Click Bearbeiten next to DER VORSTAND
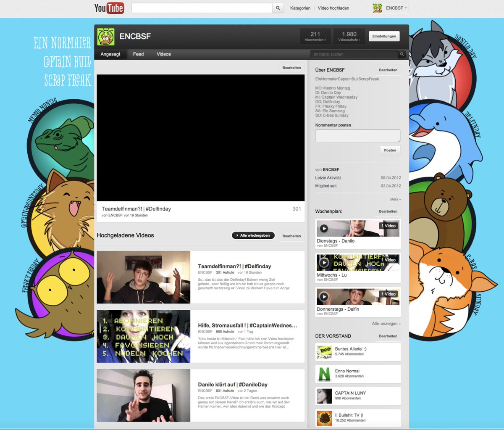 point(388,336)
